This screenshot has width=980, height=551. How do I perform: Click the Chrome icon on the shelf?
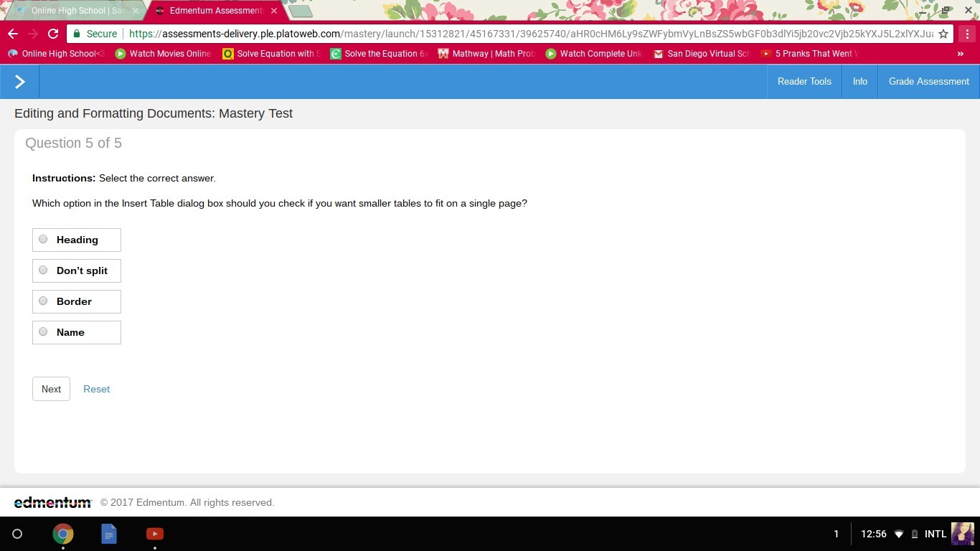pyautogui.click(x=63, y=534)
